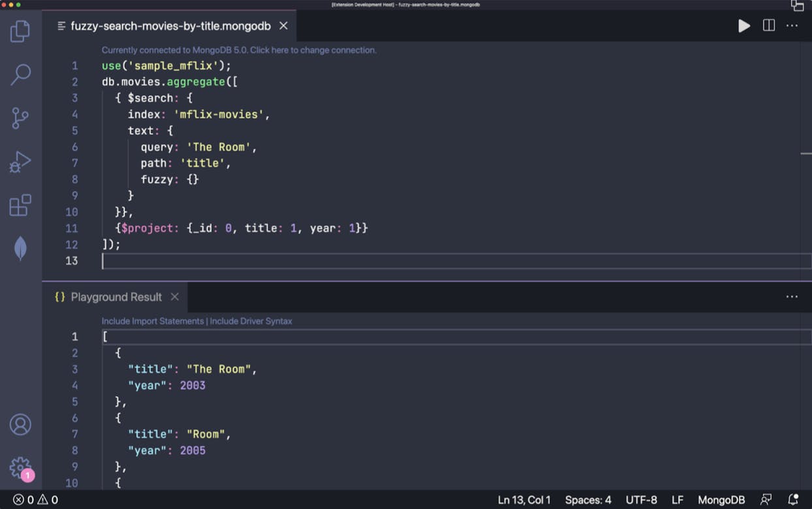
Task: Click 'title' path value on line 7
Action: (202, 163)
